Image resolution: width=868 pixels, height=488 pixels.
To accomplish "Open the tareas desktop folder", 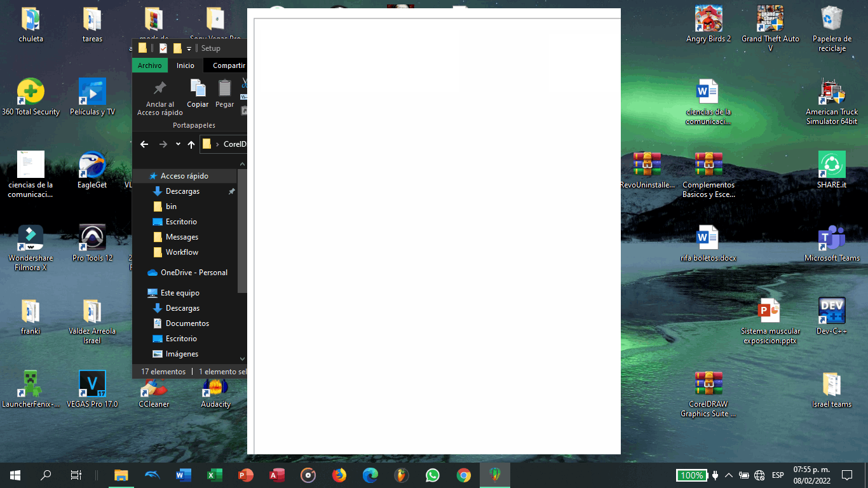I will coord(92,24).
